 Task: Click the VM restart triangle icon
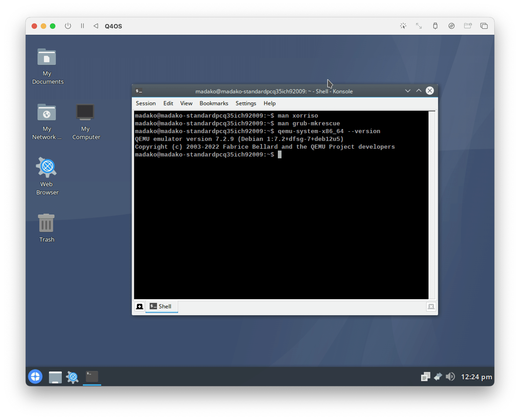[x=96, y=26]
